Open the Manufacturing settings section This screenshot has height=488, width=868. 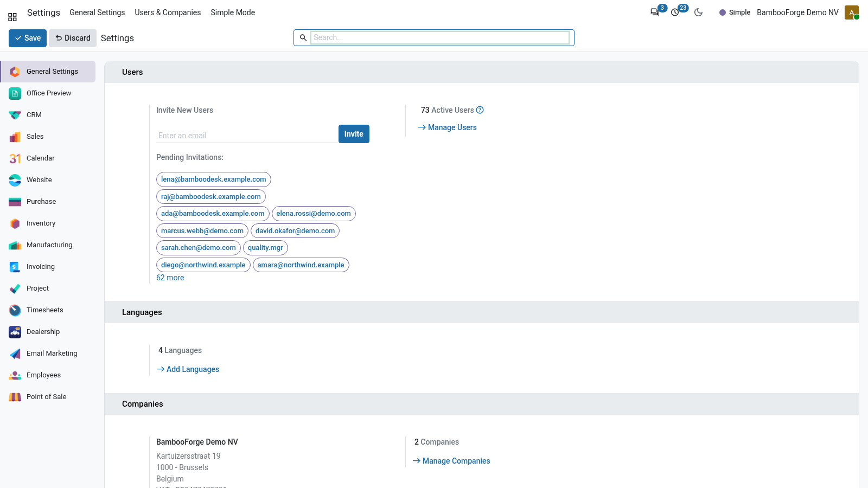click(x=48, y=245)
